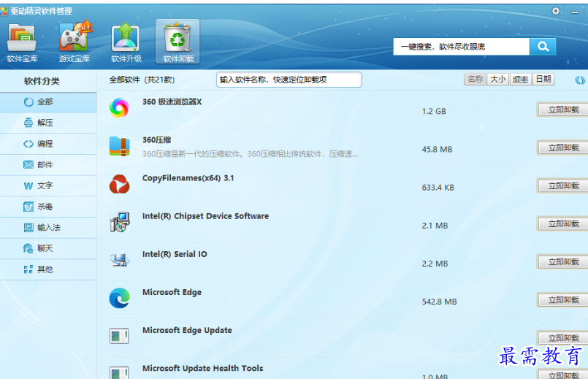Focus the 输入软件名称 uninstall filter field
The width and height of the screenshot is (588, 379).
(x=289, y=80)
